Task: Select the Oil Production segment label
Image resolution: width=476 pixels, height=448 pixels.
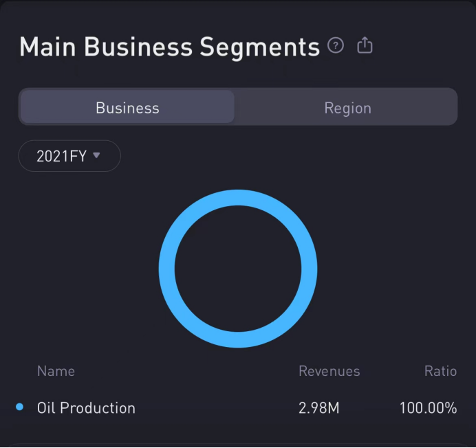Action: pos(86,407)
